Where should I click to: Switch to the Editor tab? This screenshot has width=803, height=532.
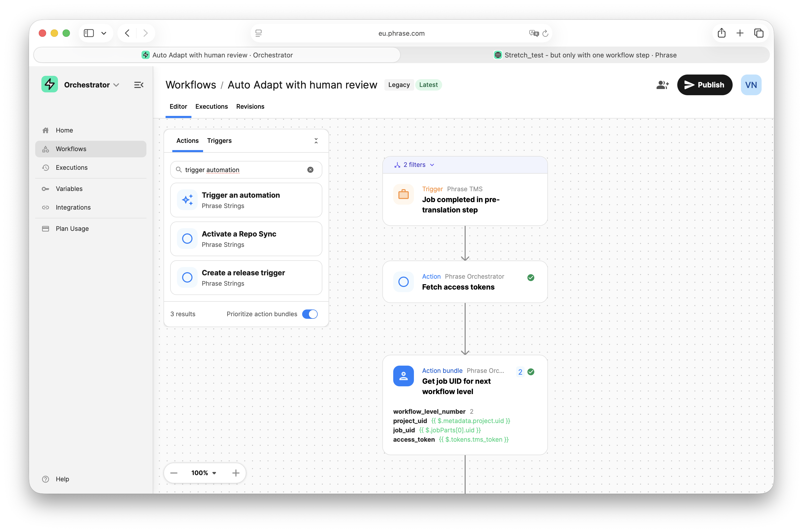(178, 107)
